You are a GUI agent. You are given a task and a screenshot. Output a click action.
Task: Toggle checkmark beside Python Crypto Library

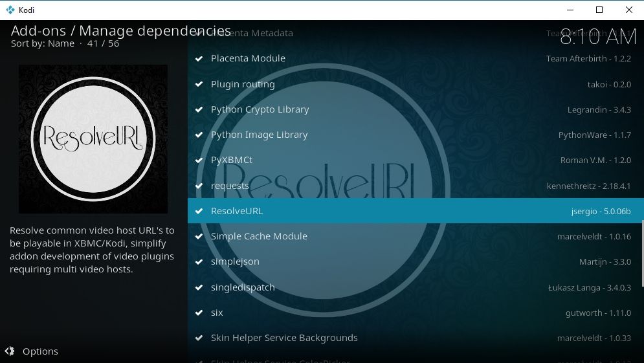pyautogui.click(x=199, y=109)
